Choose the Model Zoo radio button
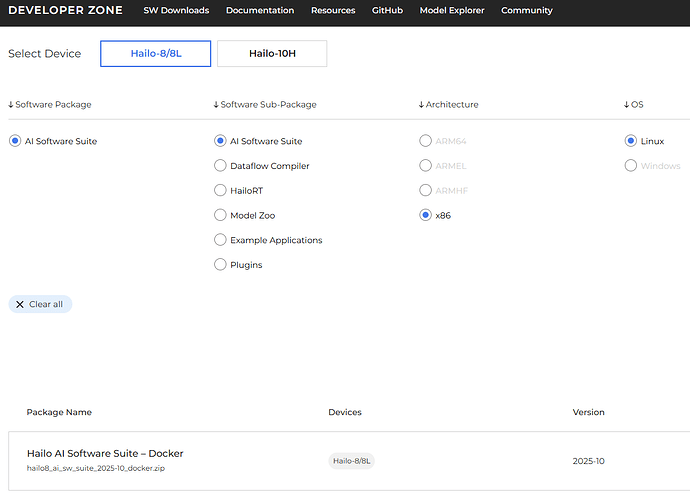The width and height of the screenshot is (690, 496). point(221,215)
